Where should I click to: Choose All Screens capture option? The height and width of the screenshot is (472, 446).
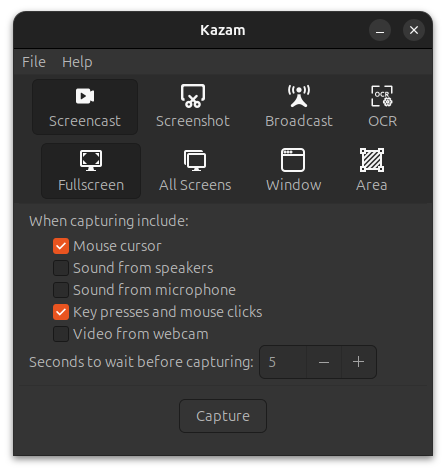[195, 171]
